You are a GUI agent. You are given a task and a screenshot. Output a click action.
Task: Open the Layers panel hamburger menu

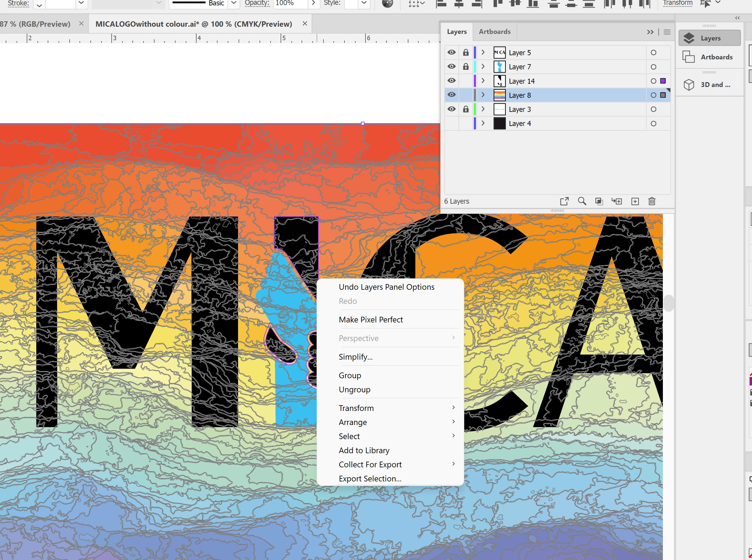(667, 32)
